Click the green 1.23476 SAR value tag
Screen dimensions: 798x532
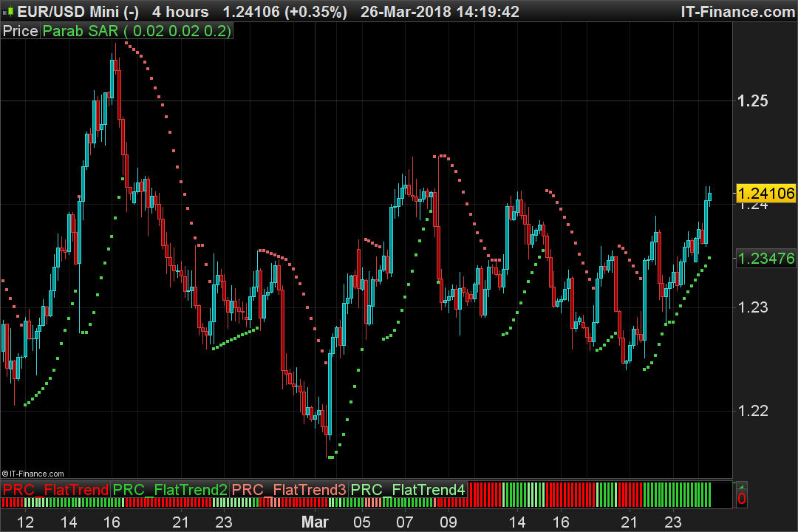pos(765,259)
